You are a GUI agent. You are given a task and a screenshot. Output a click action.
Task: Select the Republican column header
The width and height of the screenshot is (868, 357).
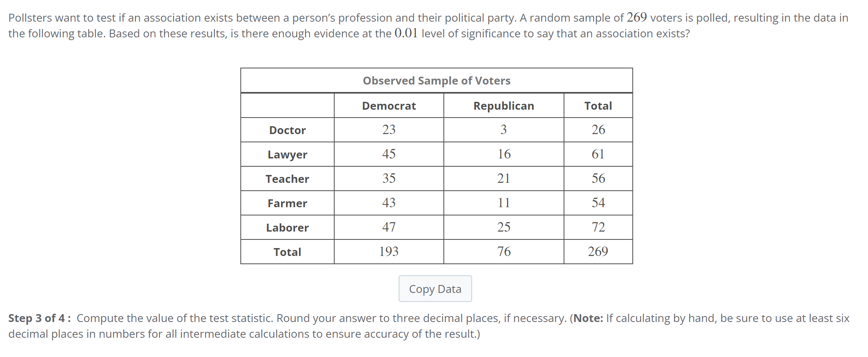(x=504, y=105)
